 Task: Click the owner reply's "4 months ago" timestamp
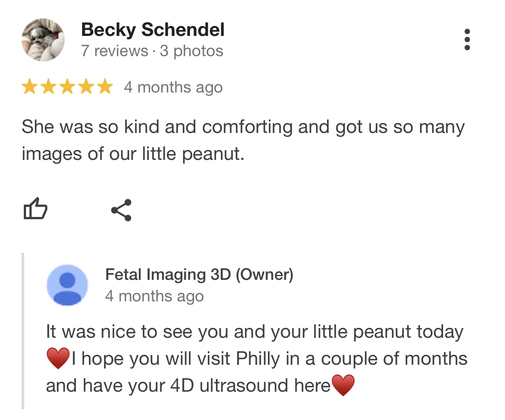click(x=154, y=296)
